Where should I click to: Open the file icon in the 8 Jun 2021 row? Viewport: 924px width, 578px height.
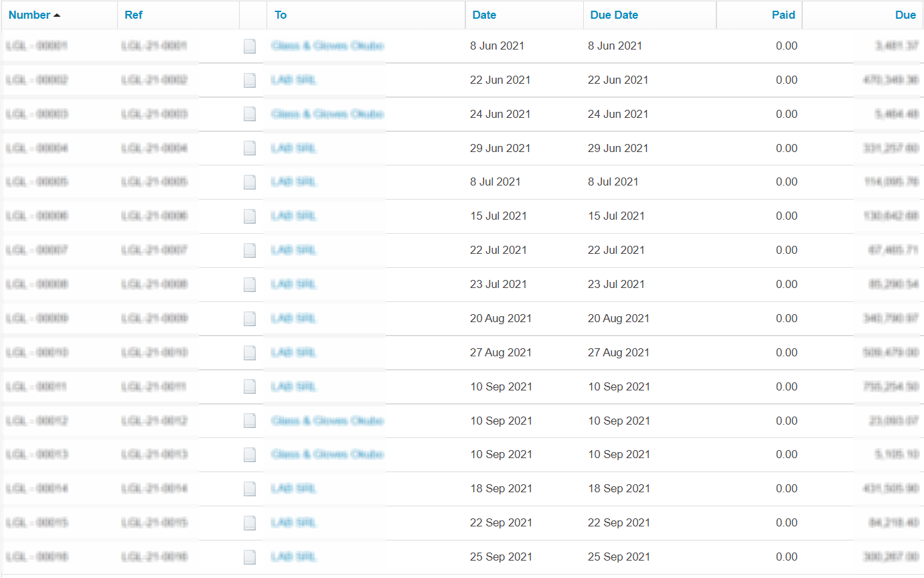point(250,46)
